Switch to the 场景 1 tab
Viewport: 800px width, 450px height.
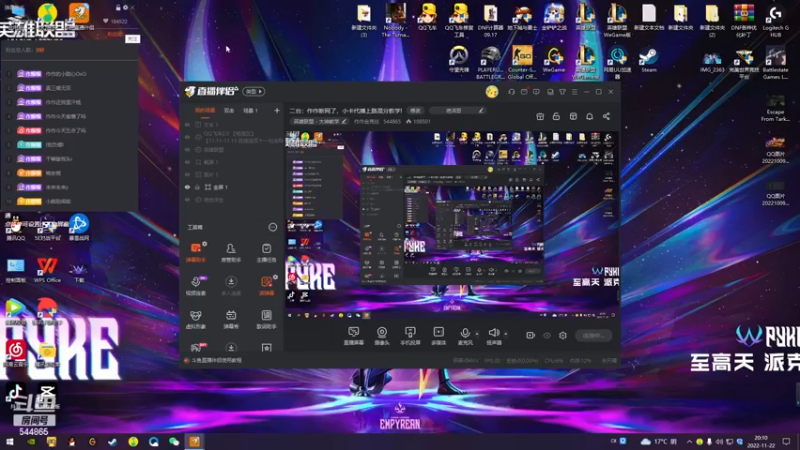click(250, 110)
